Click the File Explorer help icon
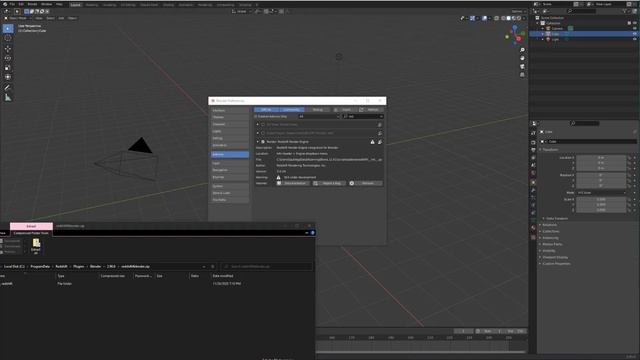The image size is (640, 360). tap(313, 233)
